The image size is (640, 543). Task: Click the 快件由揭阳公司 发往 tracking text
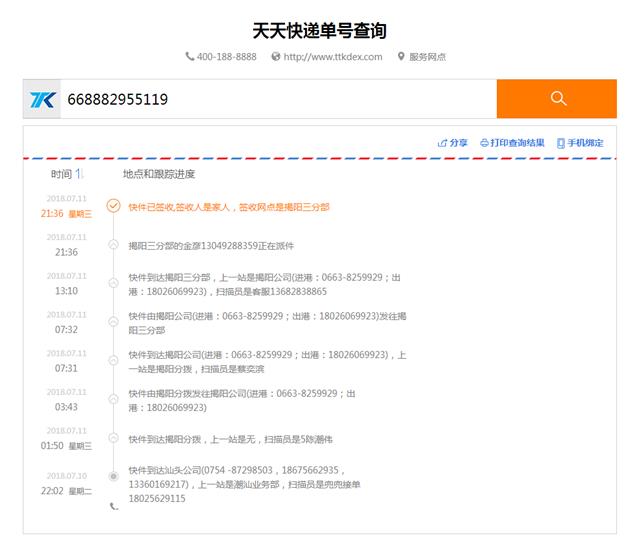tap(267, 323)
